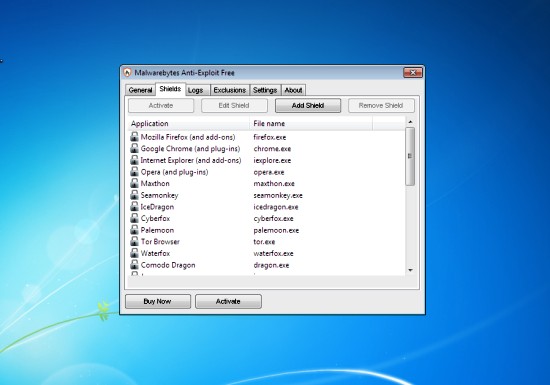Click the lock icon beside Mozilla Firefox
This screenshot has width=550, height=385.
coord(134,137)
